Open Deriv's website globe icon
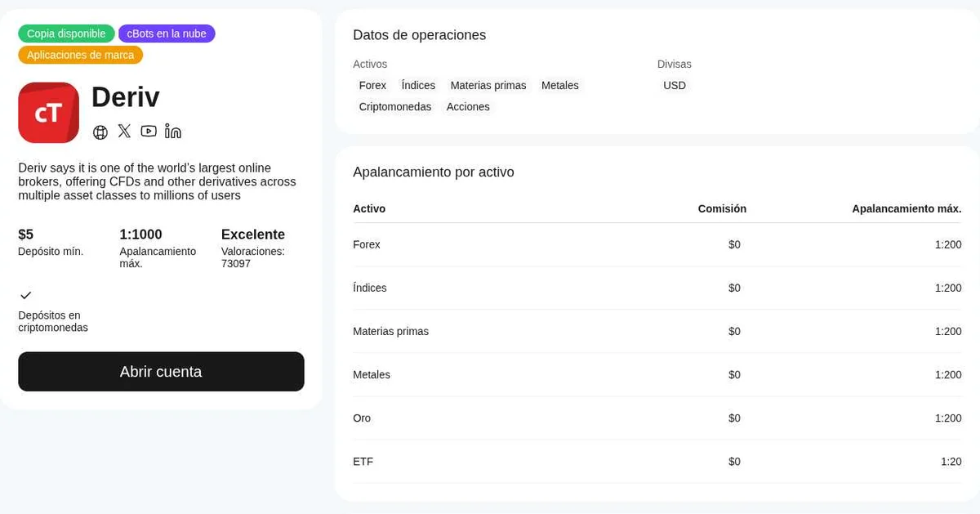This screenshot has width=980, height=514. pyautogui.click(x=100, y=132)
